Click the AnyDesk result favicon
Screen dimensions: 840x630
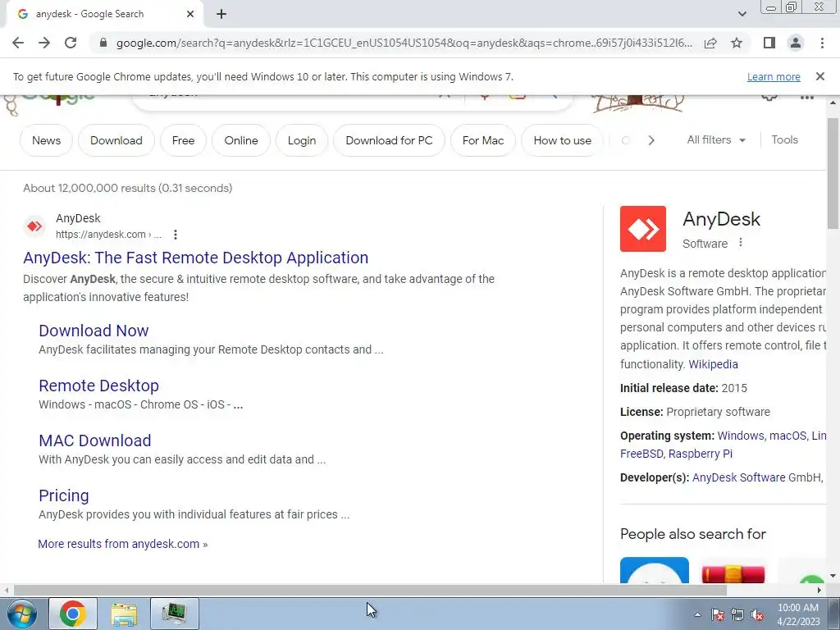[34, 226]
